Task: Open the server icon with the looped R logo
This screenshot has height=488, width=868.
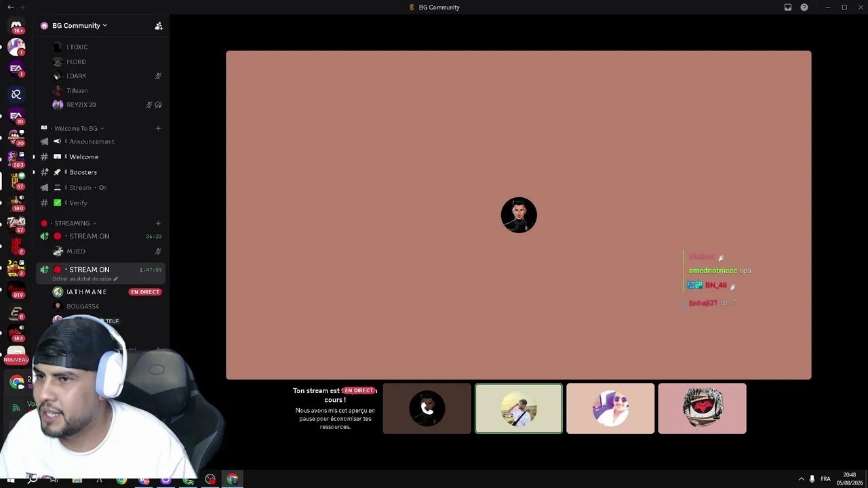Action: [x=16, y=94]
